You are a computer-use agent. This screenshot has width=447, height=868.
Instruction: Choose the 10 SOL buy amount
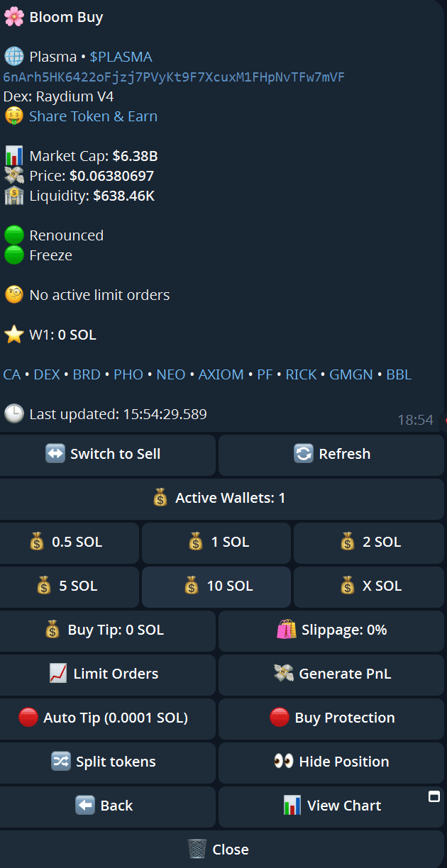coord(216,586)
